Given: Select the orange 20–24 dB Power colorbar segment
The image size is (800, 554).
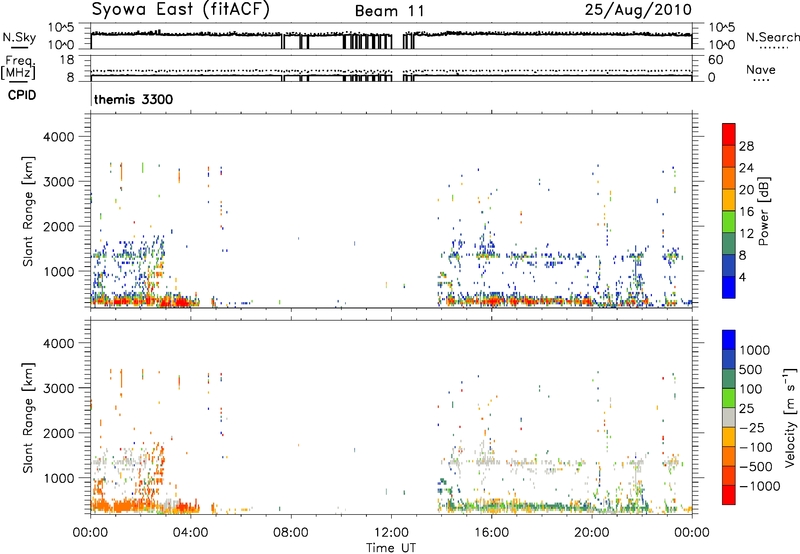Looking at the screenshot, I should click(x=729, y=178).
